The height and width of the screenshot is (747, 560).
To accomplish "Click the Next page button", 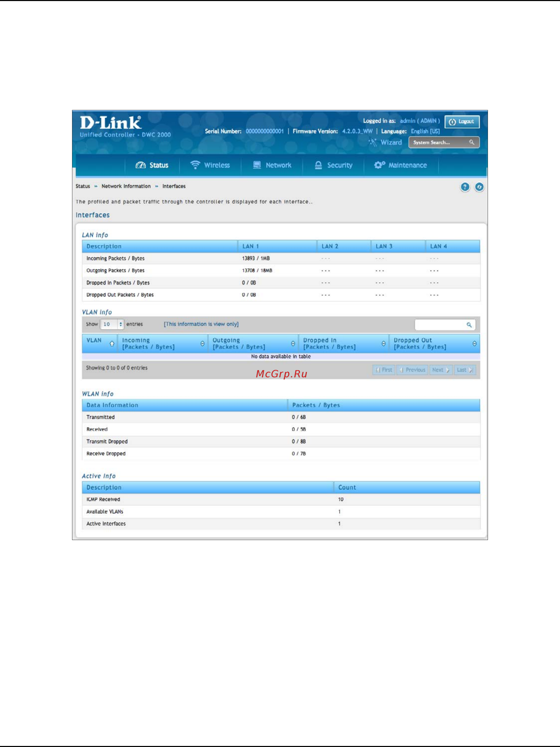I will click(x=441, y=370).
